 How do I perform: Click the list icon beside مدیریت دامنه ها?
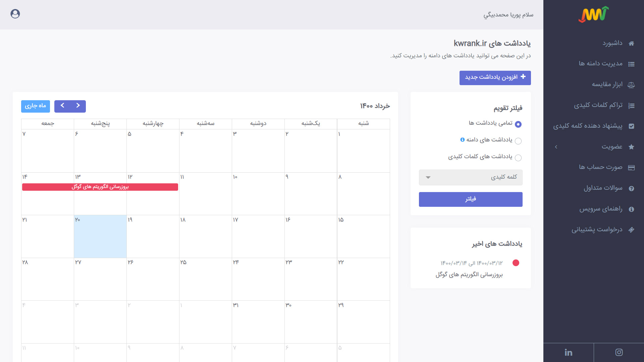click(x=631, y=64)
